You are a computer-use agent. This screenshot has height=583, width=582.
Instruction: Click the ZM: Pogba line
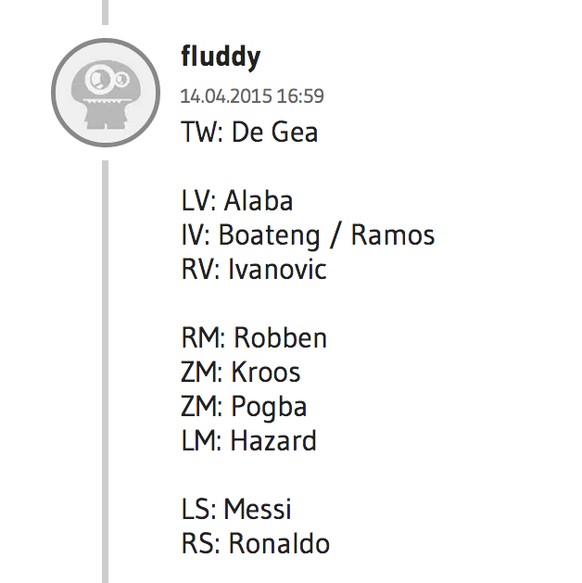244,407
